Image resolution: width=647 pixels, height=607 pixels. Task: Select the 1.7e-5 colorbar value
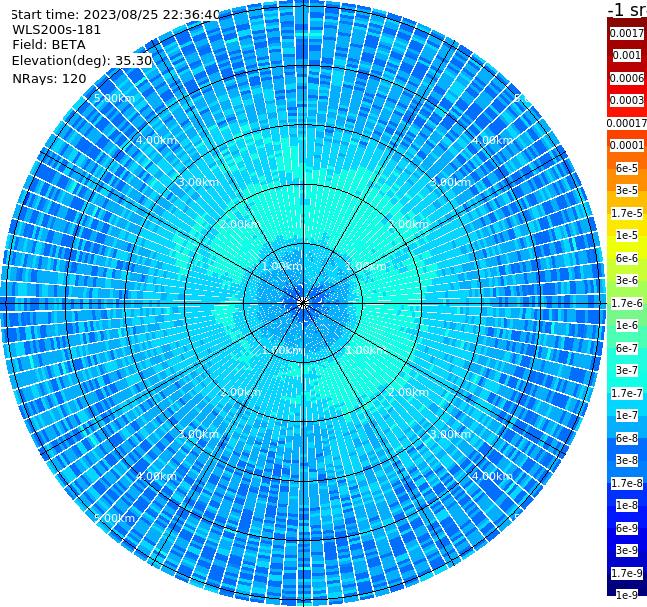(627, 213)
